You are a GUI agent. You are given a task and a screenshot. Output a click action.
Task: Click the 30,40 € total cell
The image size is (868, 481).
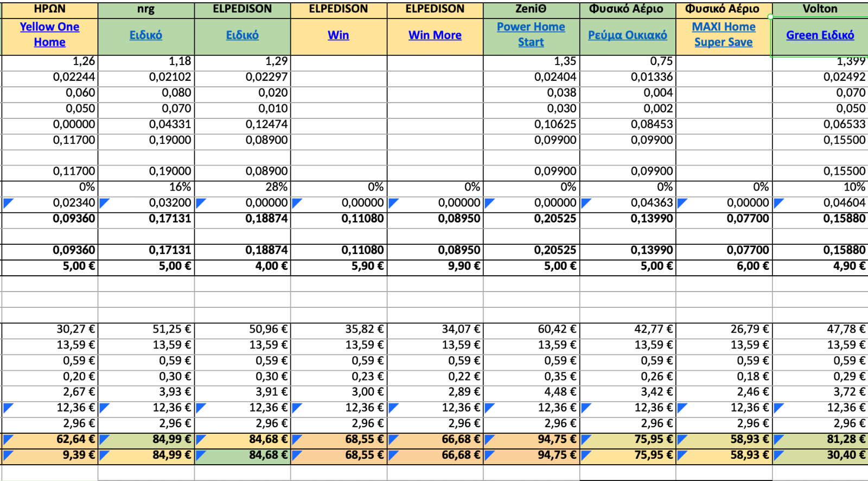click(x=820, y=456)
